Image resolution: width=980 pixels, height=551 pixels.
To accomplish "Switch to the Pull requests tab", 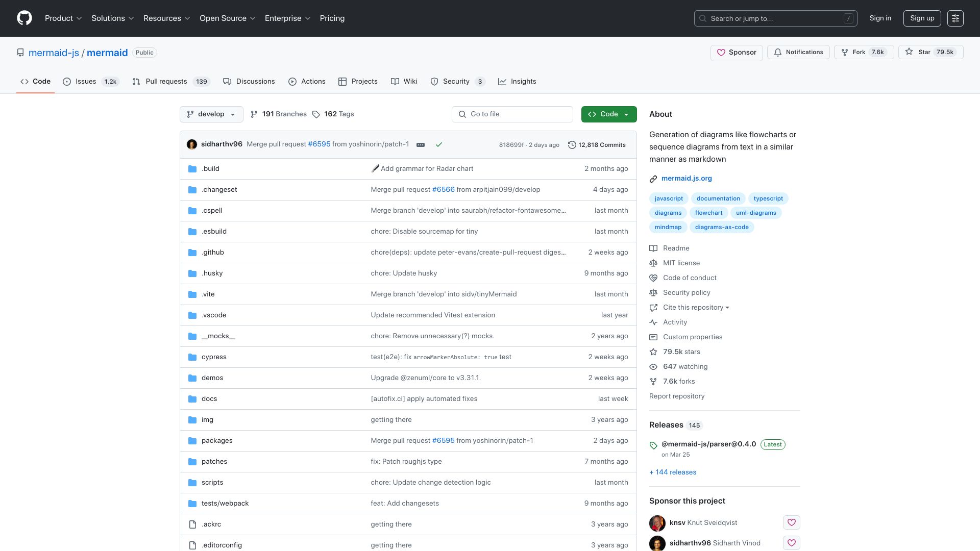I will click(171, 82).
